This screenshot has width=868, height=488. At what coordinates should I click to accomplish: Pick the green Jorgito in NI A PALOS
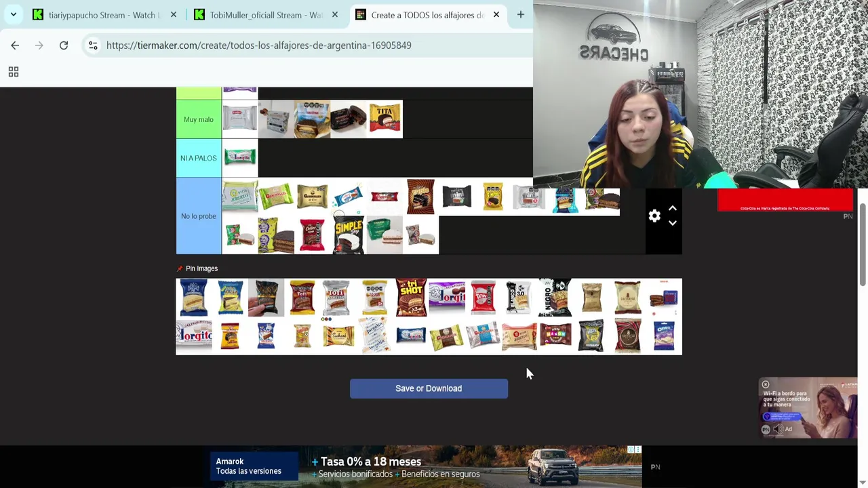pos(240,158)
